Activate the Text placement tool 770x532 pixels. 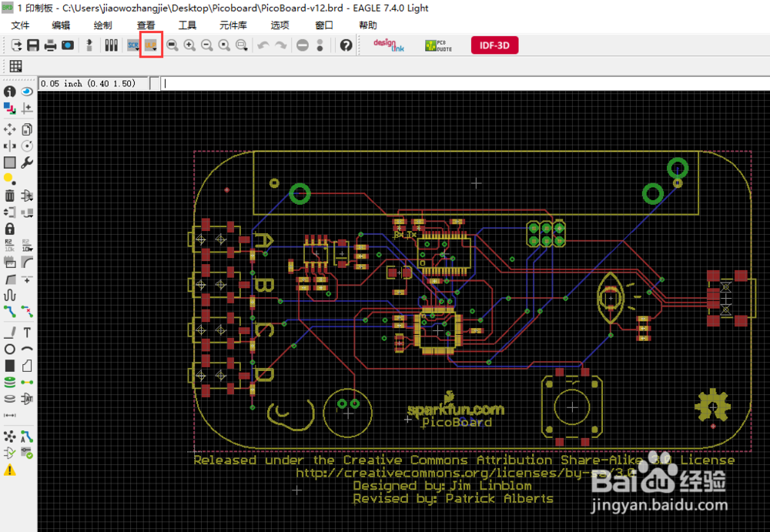click(x=25, y=332)
